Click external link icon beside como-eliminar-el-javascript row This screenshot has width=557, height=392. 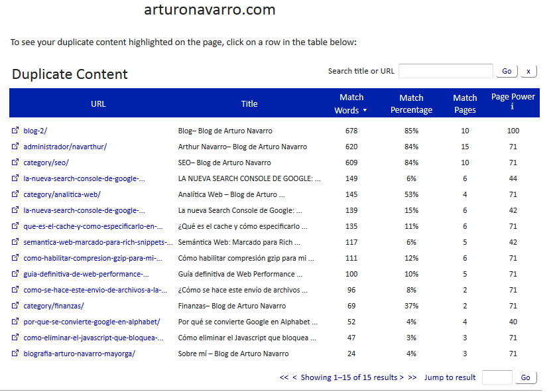pos(15,337)
